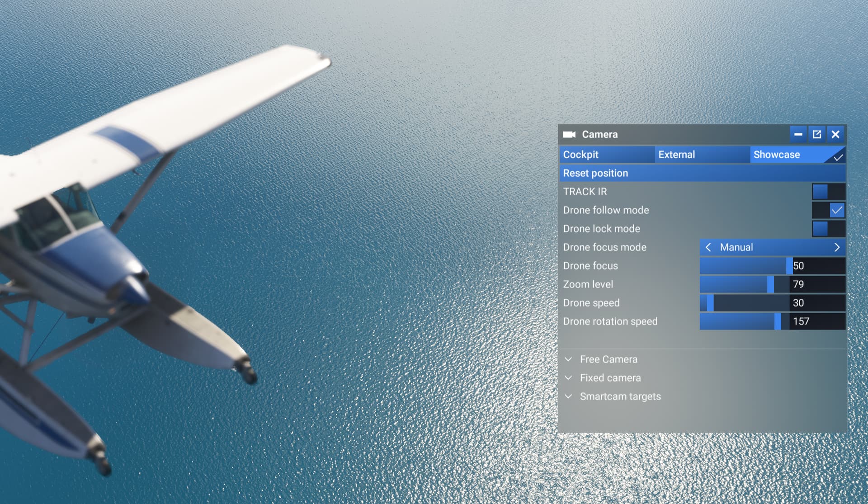Viewport: 868px width, 504px height.
Task: Select previous Drone focus mode arrow
Action: coord(708,247)
